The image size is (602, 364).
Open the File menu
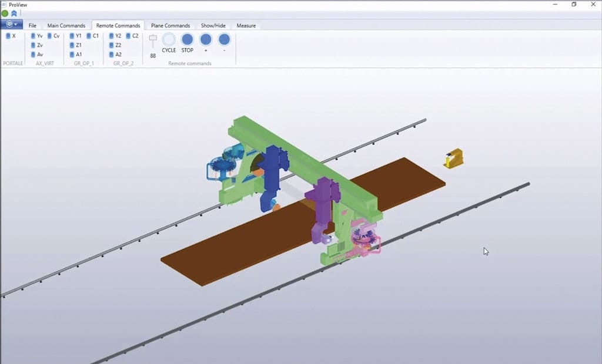pyautogui.click(x=32, y=25)
